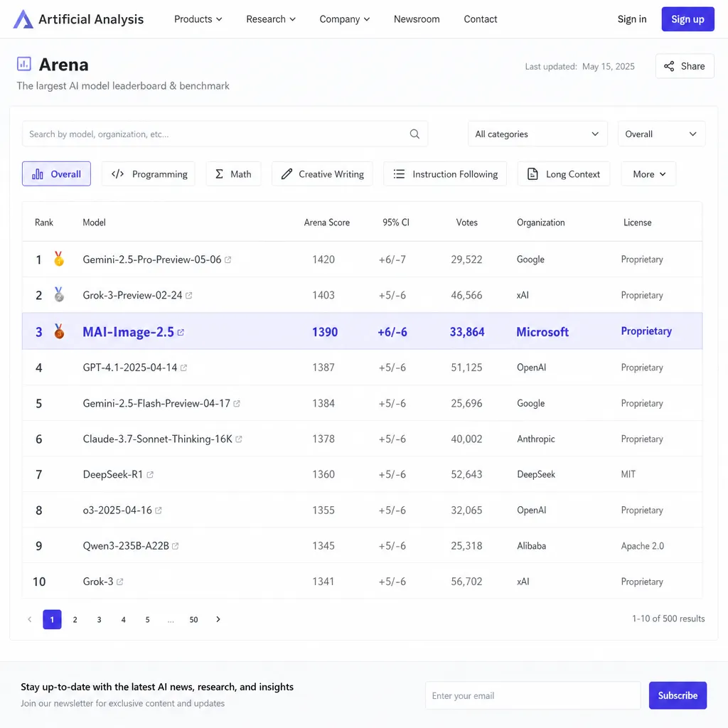728x728 pixels.
Task: Click the Artificial Analysis logo icon
Action: (23, 19)
